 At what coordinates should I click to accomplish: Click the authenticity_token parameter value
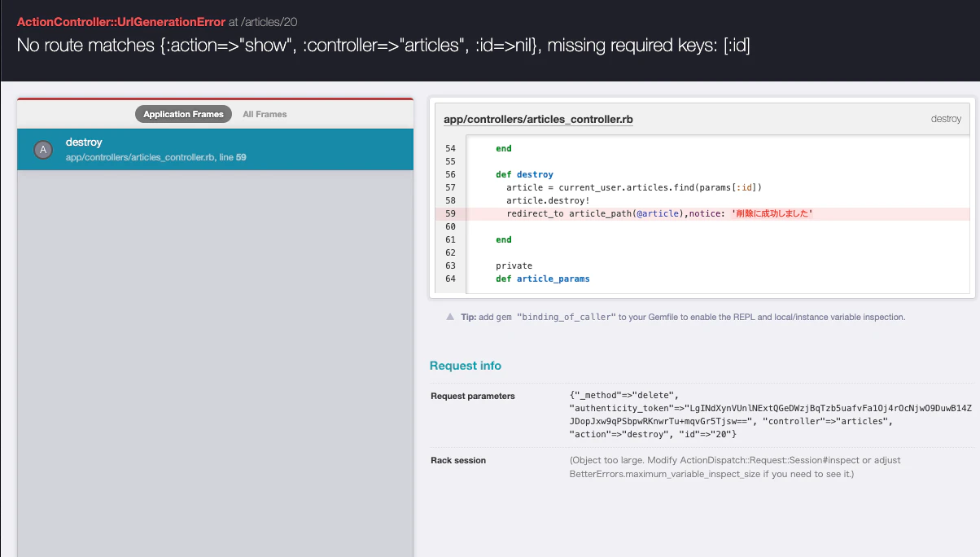tap(771, 415)
